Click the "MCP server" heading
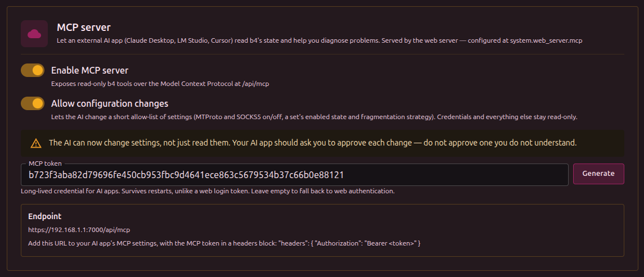Viewport: 644px width, 277px height. tap(83, 28)
